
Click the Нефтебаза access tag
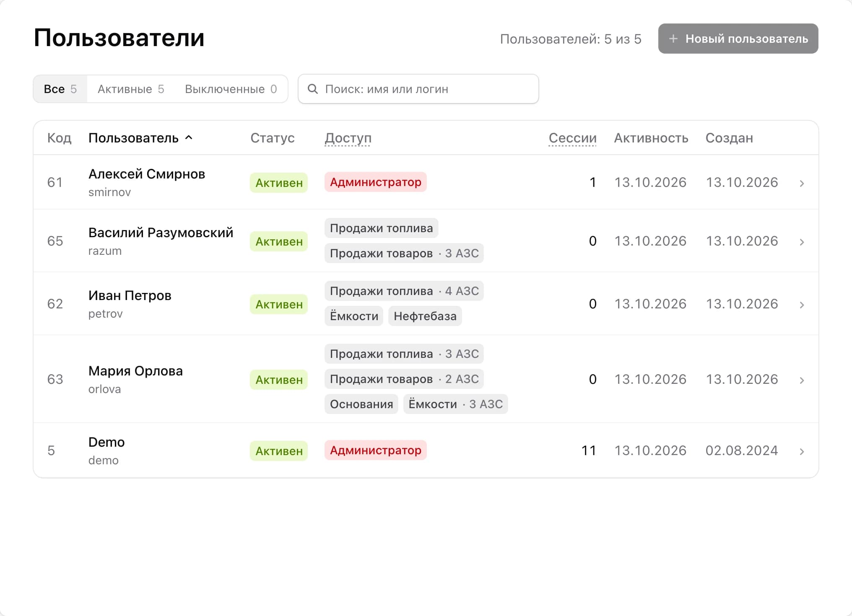click(x=425, y=316)
